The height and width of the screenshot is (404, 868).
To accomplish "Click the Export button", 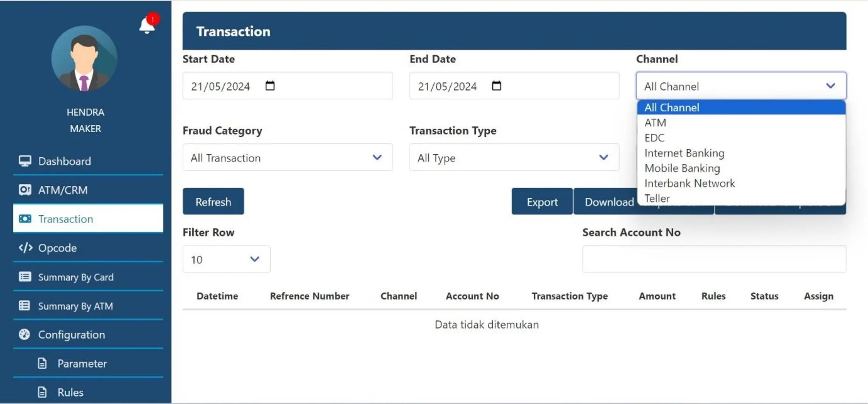I will point(541,201).
